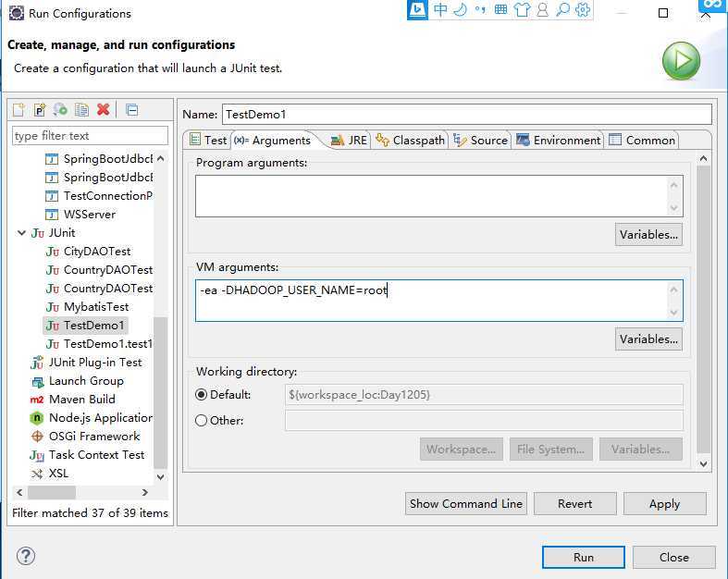The image size is (728, 579).
Task: Select the TestDemo1 JUnit configuration
Action: (x=85, y=326)
